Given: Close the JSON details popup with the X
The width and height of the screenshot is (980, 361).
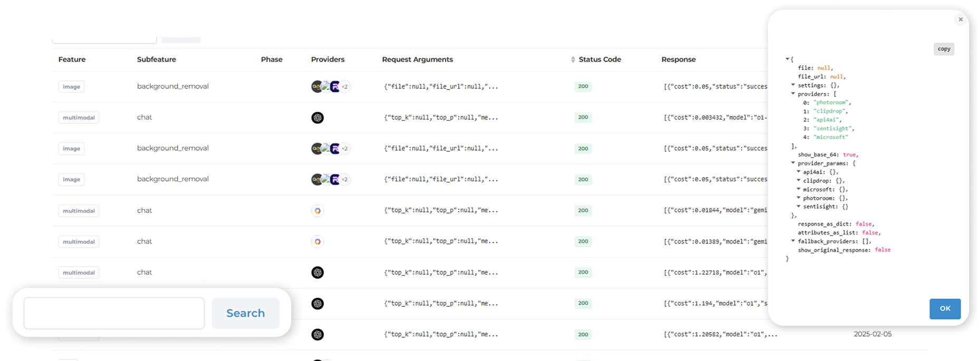Looking at the screenshot, I should 960,19.
